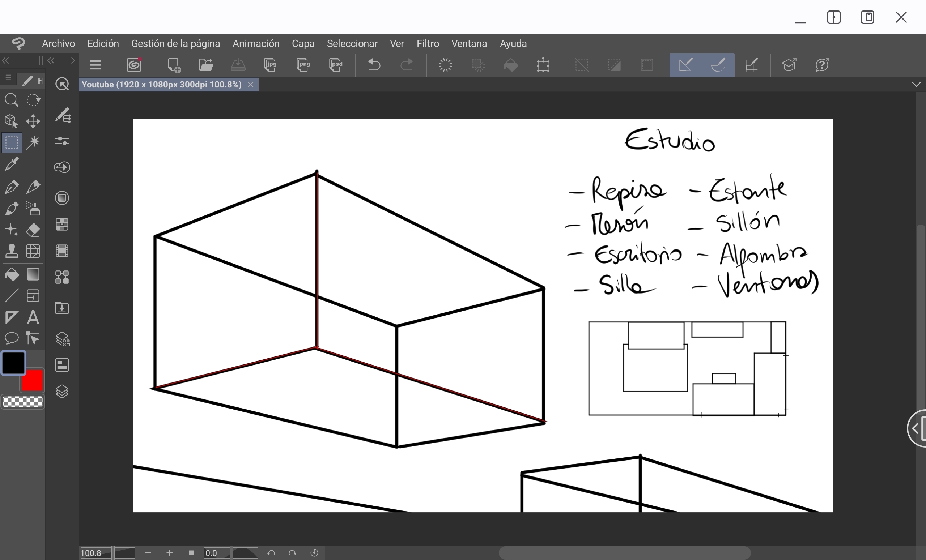The width and height of the screenshot is (926, 560).
Task: Select the Eraser tool
Action: click(x=33, y=230)
